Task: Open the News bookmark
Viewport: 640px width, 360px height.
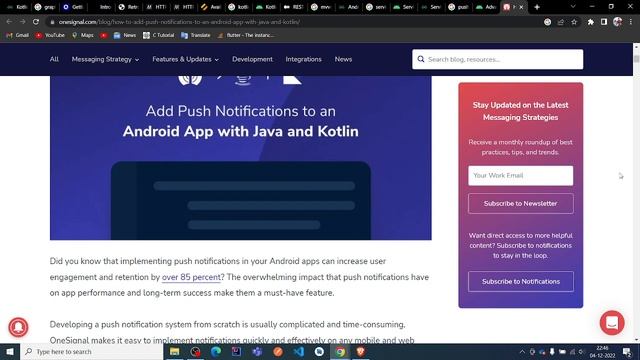Action: coord(125,35)
